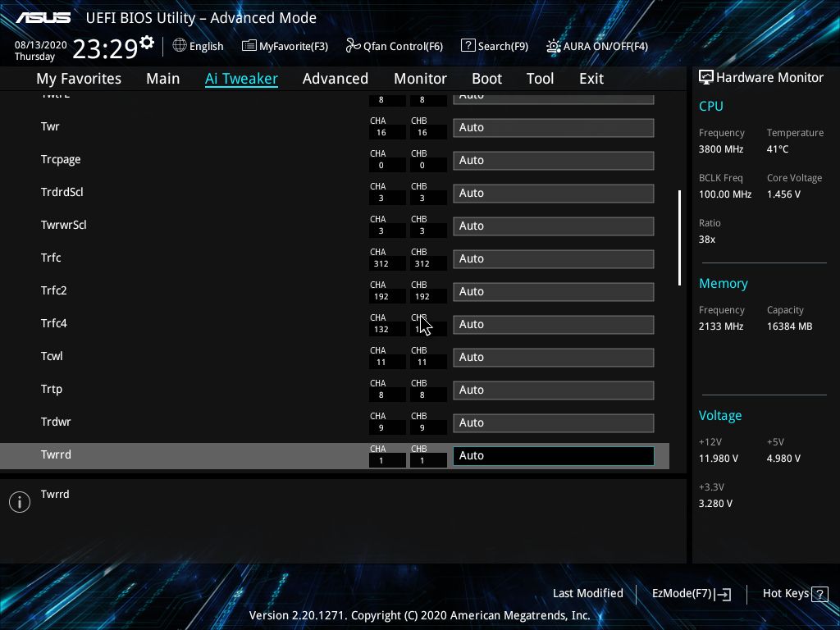Select the Trtp setting label
The height and width of the screenshot is (630, 840).
coord(52,389)
